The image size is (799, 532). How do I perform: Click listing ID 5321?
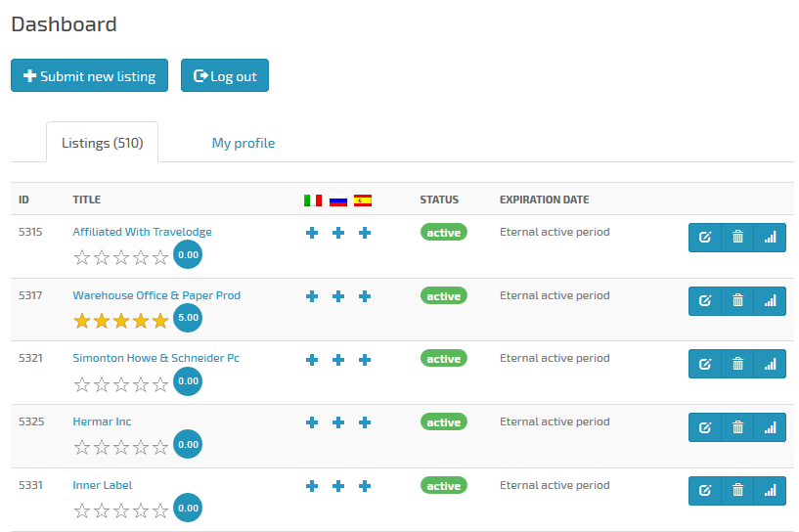coord(30,358)
